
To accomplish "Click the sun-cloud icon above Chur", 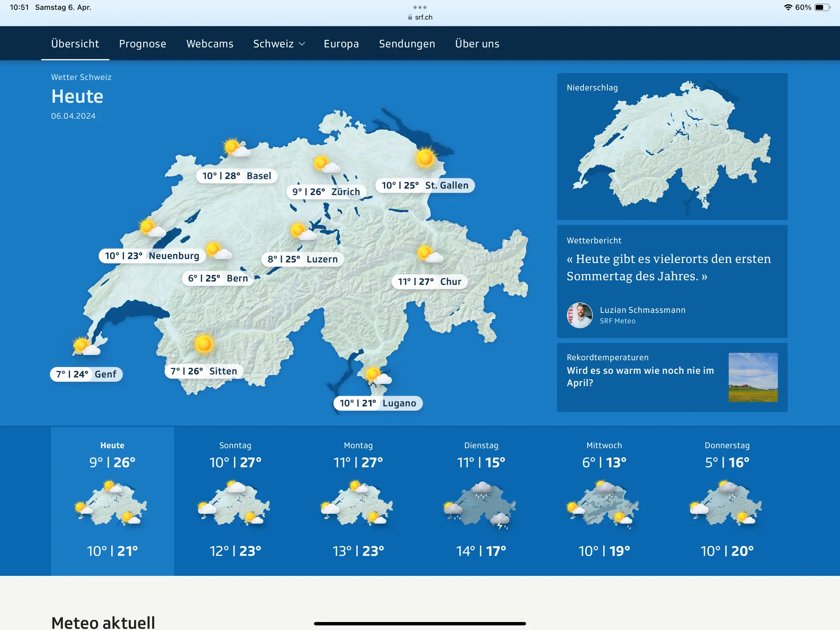I will coord(430,255).
